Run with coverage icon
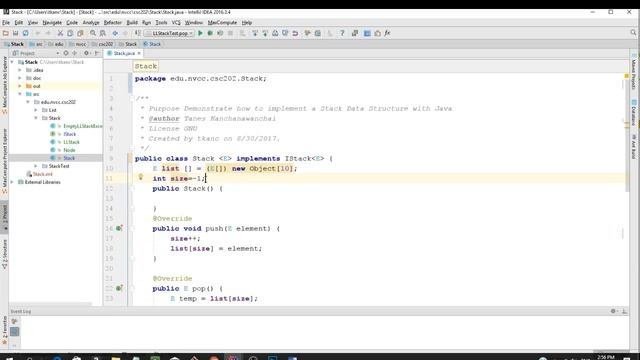This screenshot has width=640, height=360. [x=220, y=33]
